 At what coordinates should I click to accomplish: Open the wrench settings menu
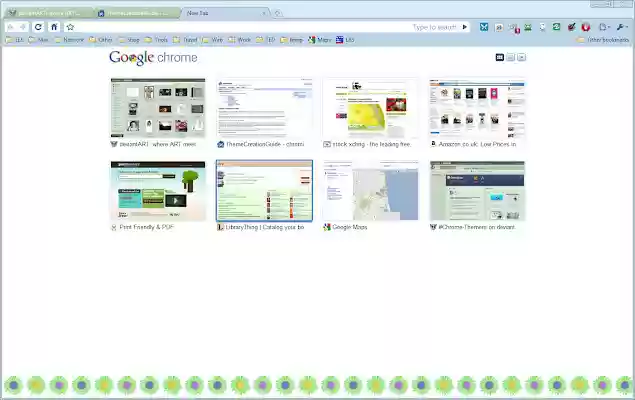(x=621, y=27)
